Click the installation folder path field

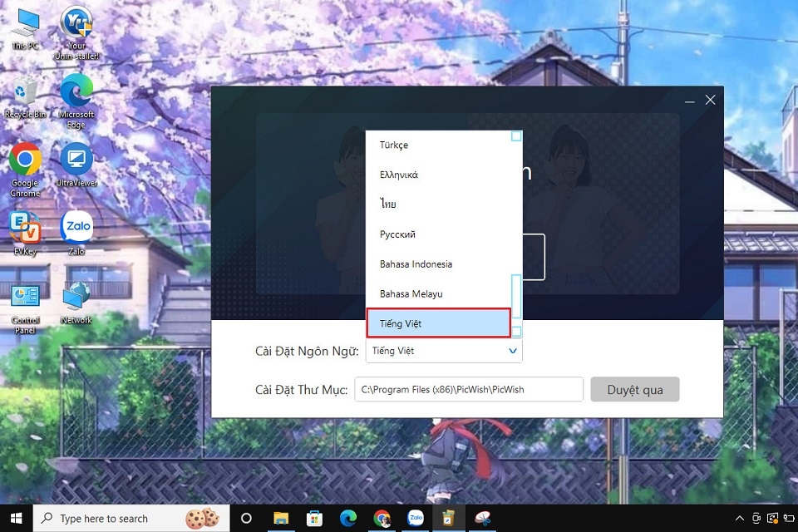(469, 390)
